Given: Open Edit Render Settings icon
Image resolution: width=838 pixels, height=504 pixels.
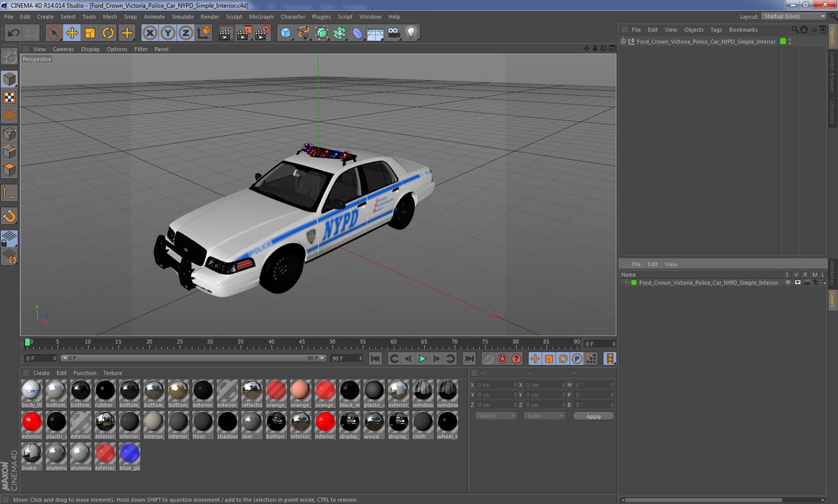Looking at the screenshot, I should coord(262,33).
